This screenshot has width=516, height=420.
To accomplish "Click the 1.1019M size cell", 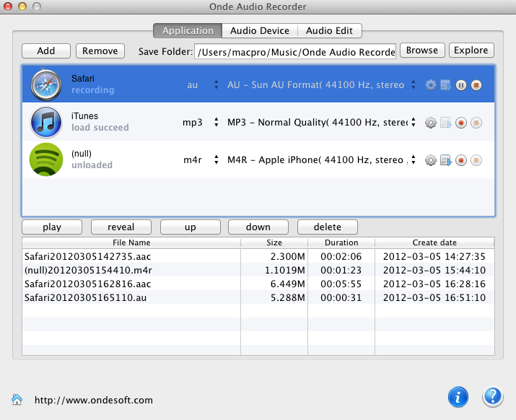I will [285, 270].
